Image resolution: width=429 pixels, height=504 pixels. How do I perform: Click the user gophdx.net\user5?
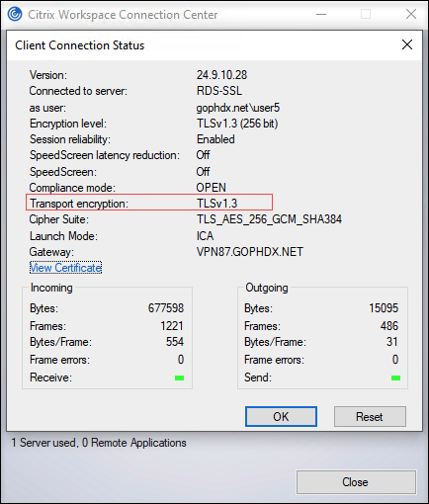coord(237,108)
